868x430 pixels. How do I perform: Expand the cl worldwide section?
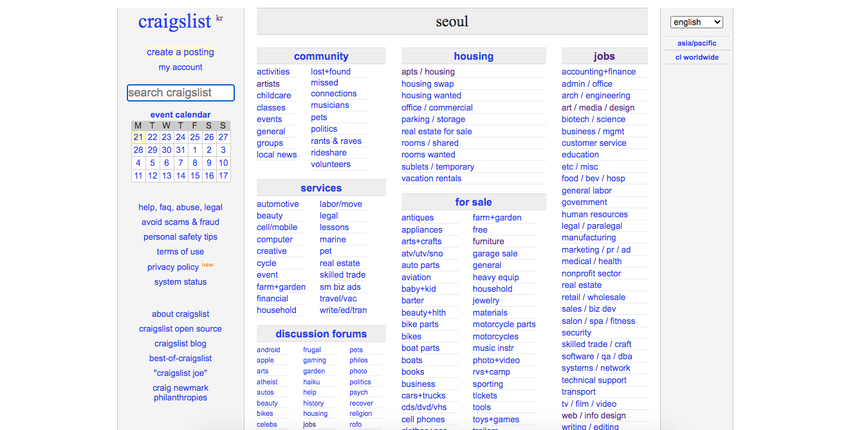(697, 57)
